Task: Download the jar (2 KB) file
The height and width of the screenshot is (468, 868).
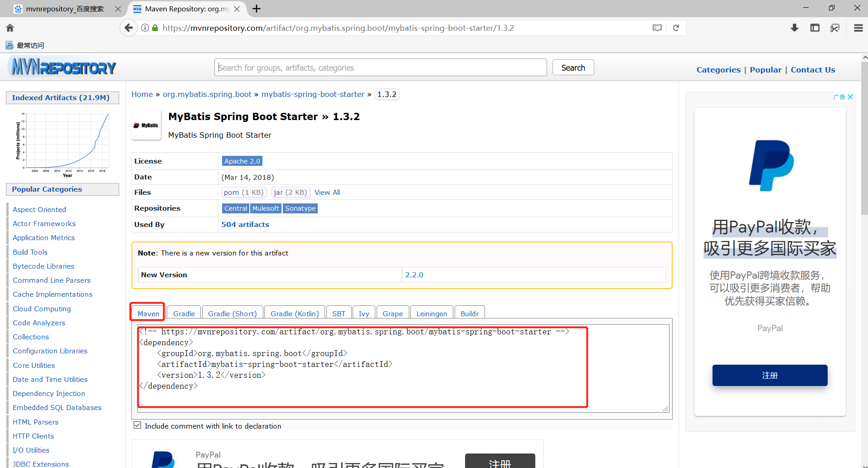Action: [x=290, y=192]
